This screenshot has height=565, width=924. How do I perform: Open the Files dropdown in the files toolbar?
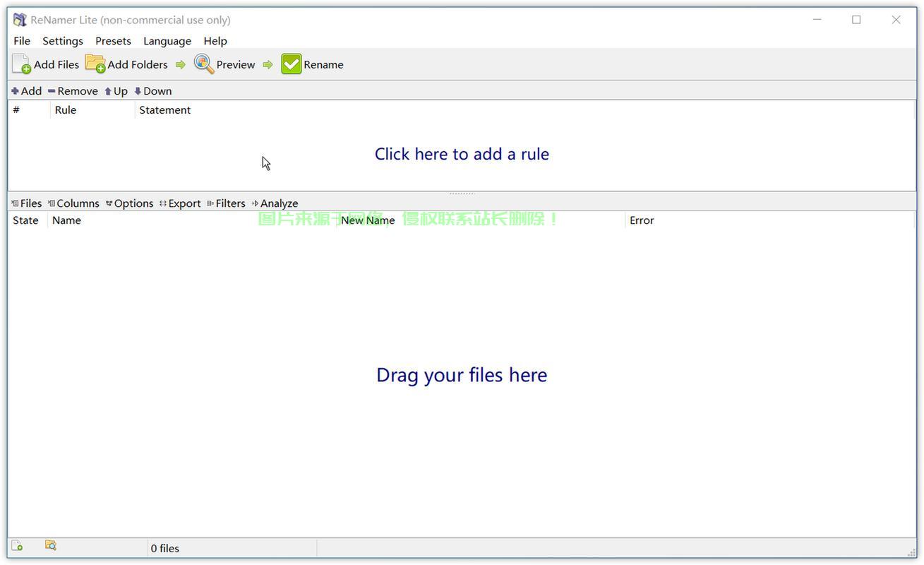point(27,203)
